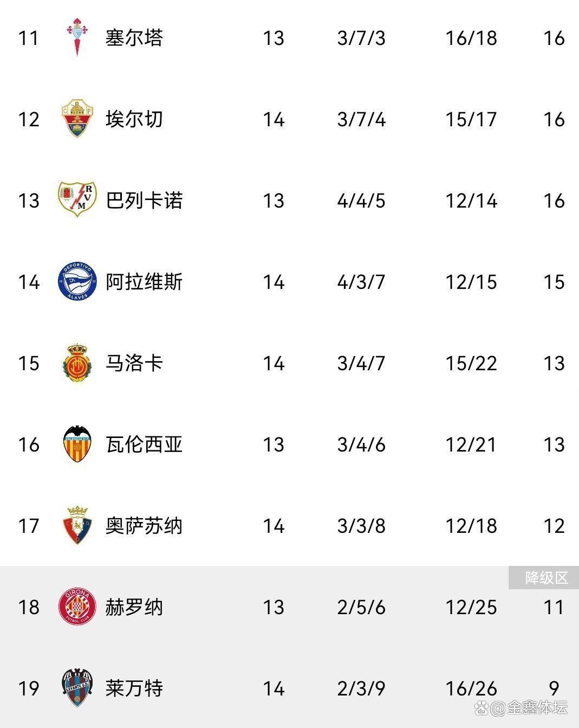The width and height of the screenshot is (579, 728).
Task: Select the 赫罗纳 team name
Action: (x=134, y=607)
